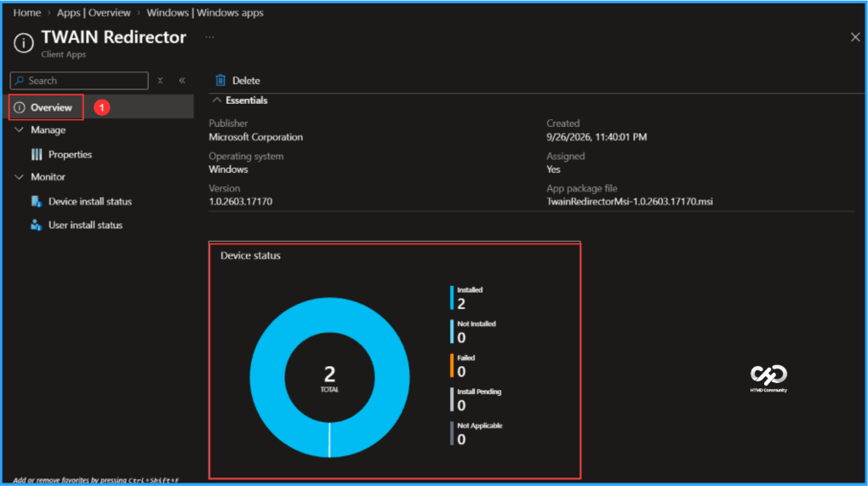Click the User install status icon

click(x=36, y=225)
